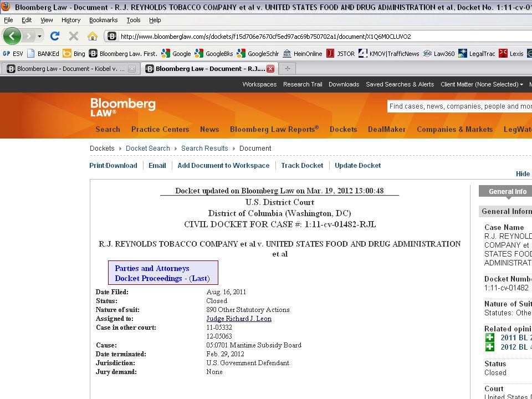This screenshot has height=399, width=532.
Task: Open the Dockets navigation tab
Action: (344, 129)
